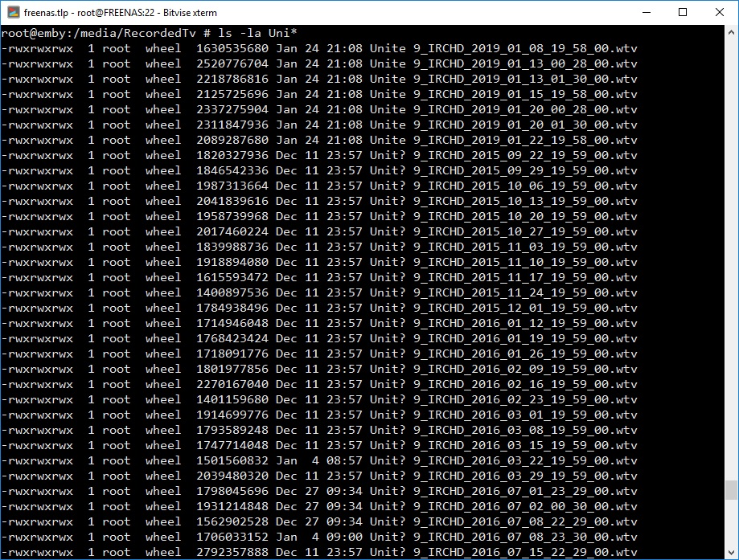Viewport: 739px width, 560px height.
Task: Click file name ending 2019_01_22_19_58_00.wtv
Action: pos(503,140)
